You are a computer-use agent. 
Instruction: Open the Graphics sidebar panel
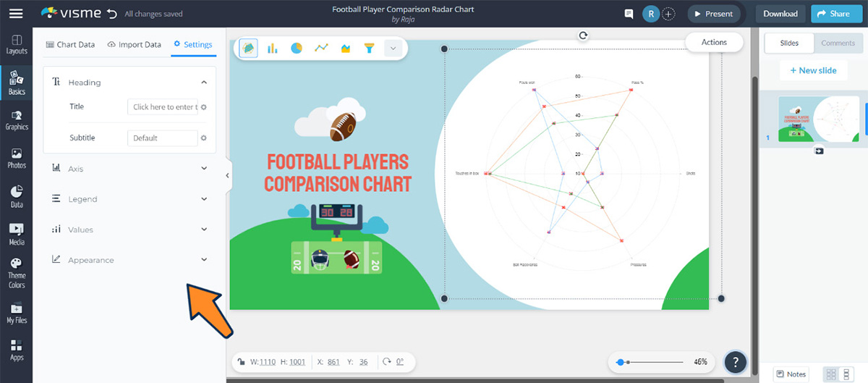[16, 119]
